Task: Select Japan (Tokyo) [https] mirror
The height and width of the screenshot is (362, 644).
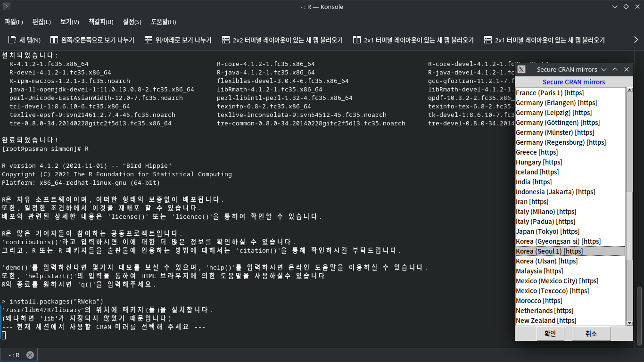Action: pyautogui.click(x=570, y=231)
